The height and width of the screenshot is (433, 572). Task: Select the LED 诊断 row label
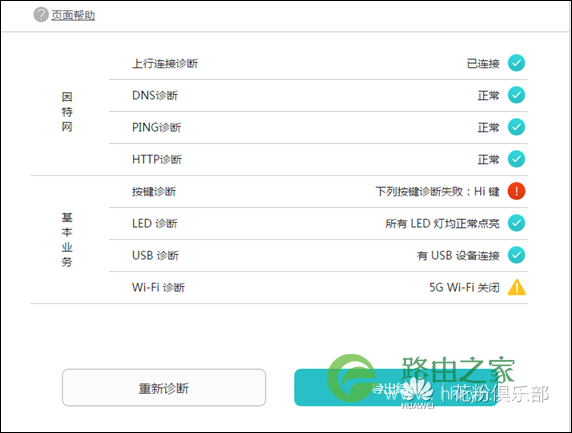155,224
